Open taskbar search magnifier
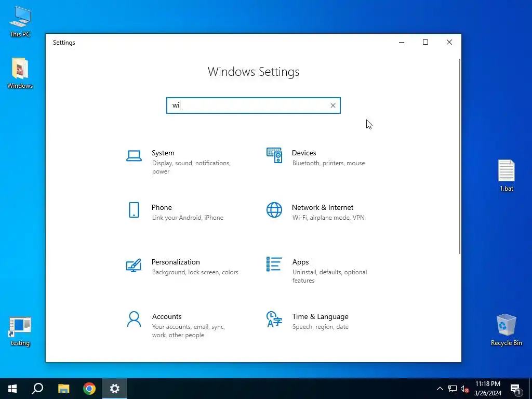The image size is (532, 399). [37, 389]
